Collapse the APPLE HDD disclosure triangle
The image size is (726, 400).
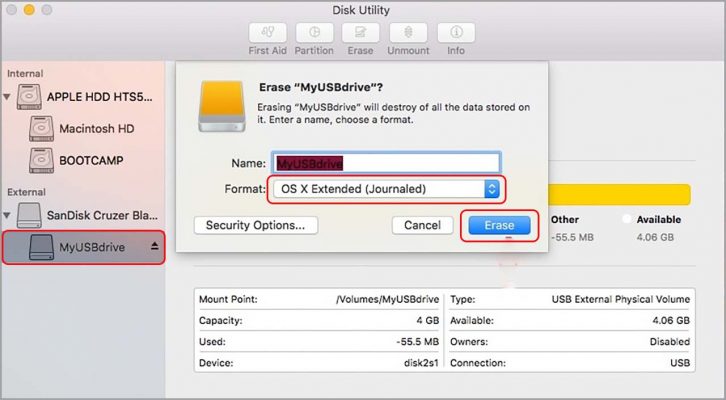click(7, 97)
